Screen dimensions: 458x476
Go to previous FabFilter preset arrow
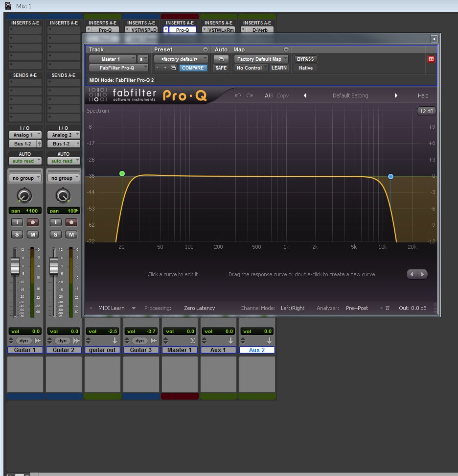tap(305, 95)
